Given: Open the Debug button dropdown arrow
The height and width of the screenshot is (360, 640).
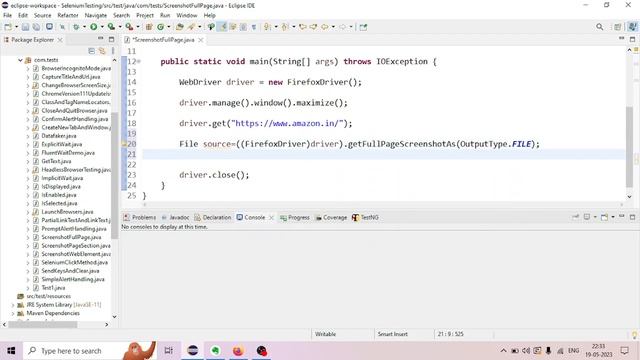Looking at the screenshot, I should tap(84, 27).
